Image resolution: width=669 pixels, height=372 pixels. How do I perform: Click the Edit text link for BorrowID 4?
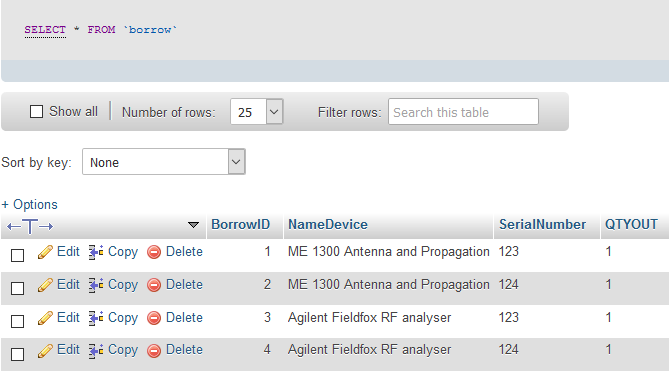click(68, 350)
